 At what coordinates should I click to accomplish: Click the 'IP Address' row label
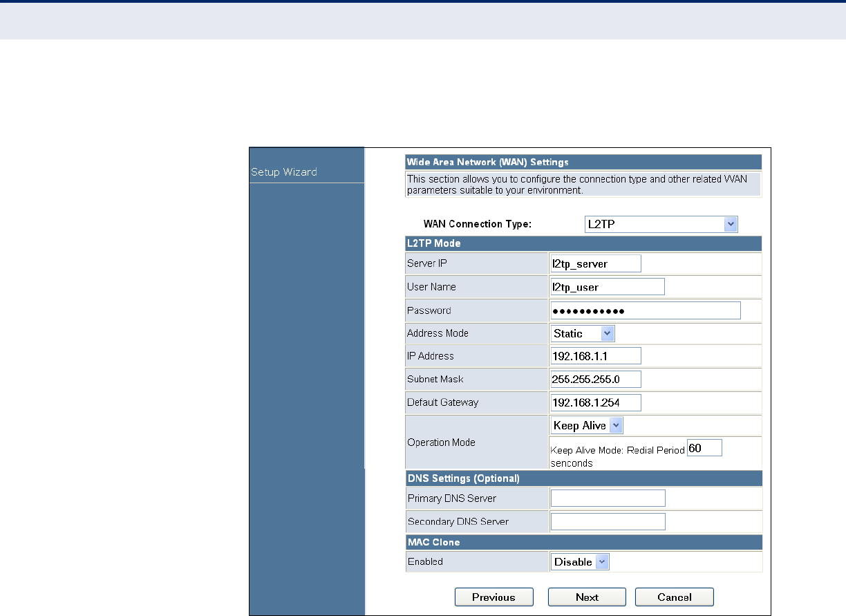(x=431, y=356)
